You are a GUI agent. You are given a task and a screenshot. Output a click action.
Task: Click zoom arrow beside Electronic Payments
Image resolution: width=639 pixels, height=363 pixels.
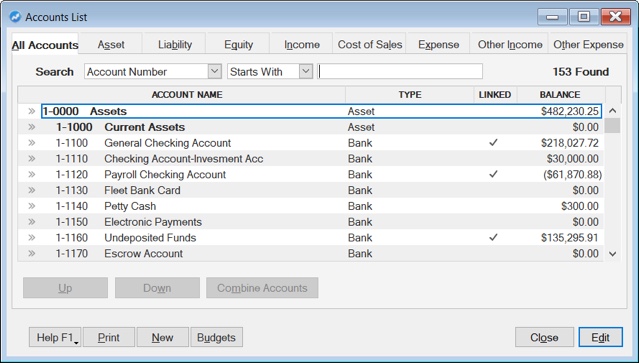pos(31,222)
